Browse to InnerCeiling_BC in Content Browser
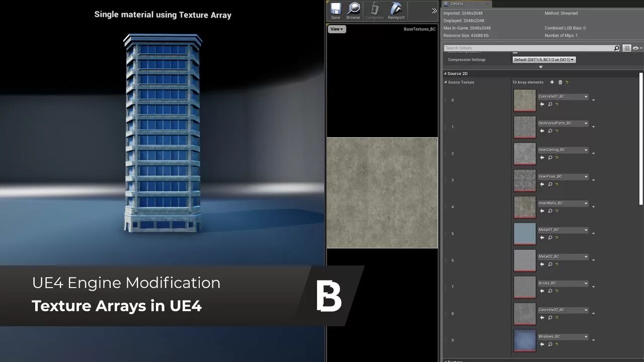644x362 pixels. tap(550, 157)
